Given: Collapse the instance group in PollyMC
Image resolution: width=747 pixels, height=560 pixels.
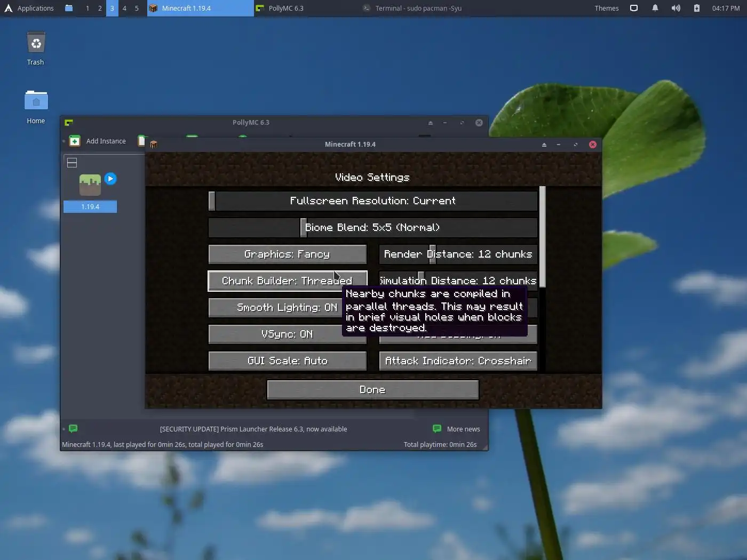Looking at the screenshot, I should coord(72,163).
